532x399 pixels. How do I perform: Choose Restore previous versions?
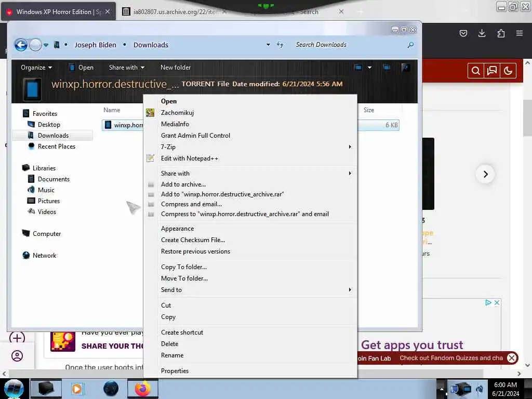[250, 251]
